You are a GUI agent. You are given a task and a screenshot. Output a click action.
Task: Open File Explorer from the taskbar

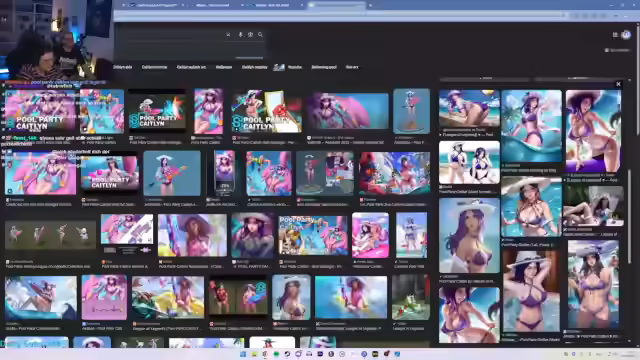[x=254, y=354]
